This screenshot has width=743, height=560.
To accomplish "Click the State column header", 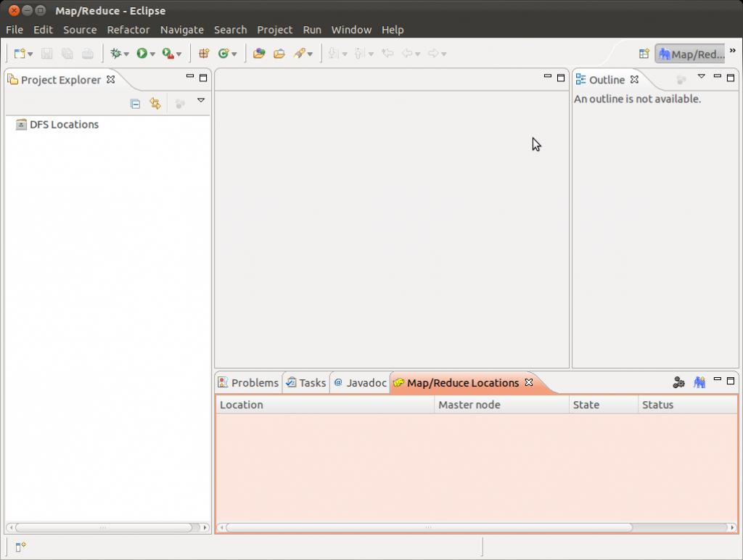I will [604, 405].
